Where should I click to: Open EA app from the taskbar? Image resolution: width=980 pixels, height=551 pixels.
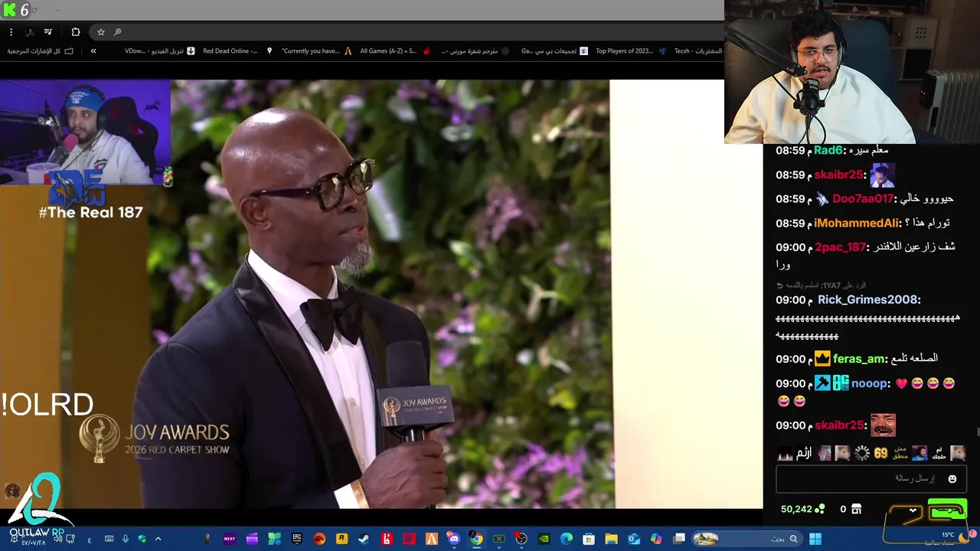(x=319, y=539)
